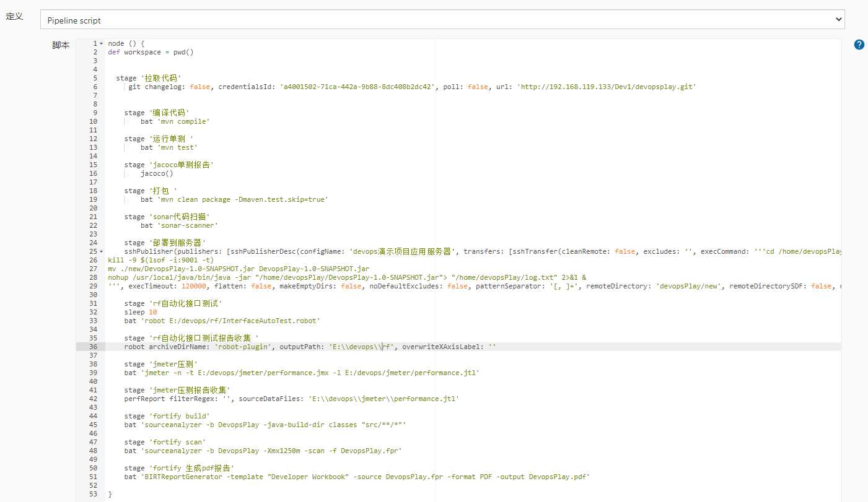868x502 pixels.
Task: Open the Pipeline script definition dropdown
Action: [442, 20]
